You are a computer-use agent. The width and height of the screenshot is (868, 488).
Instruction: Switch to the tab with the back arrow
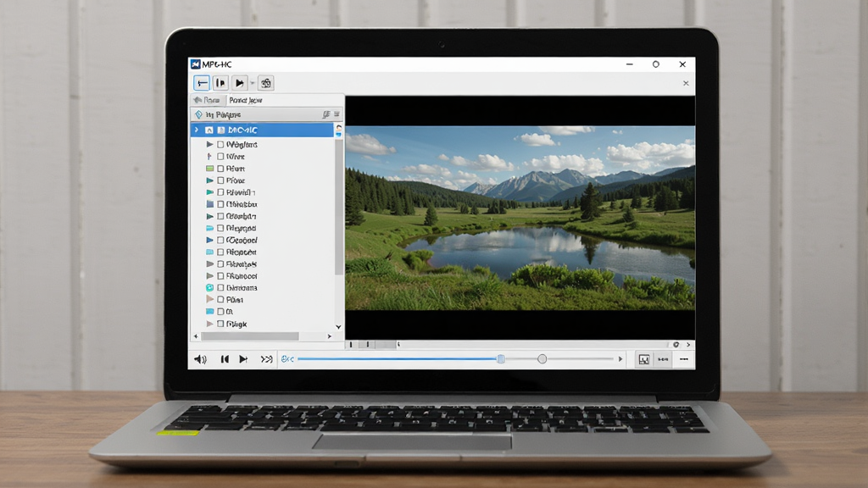coord(207,100)
